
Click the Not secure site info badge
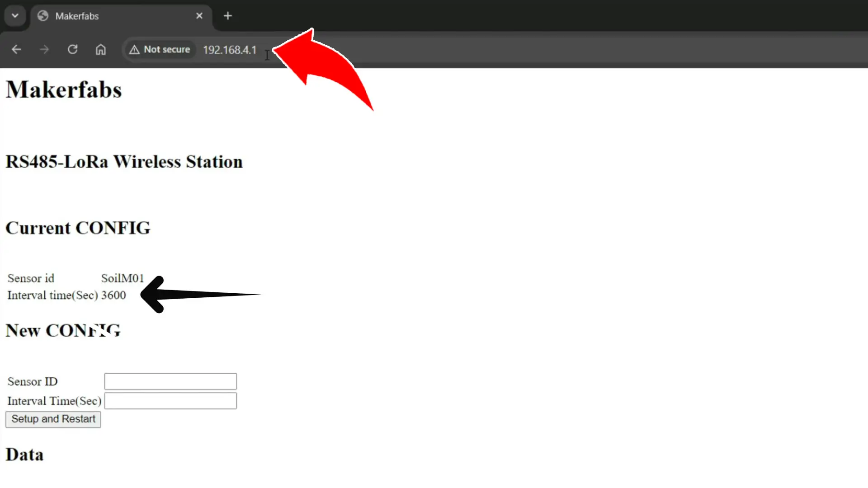160,49
